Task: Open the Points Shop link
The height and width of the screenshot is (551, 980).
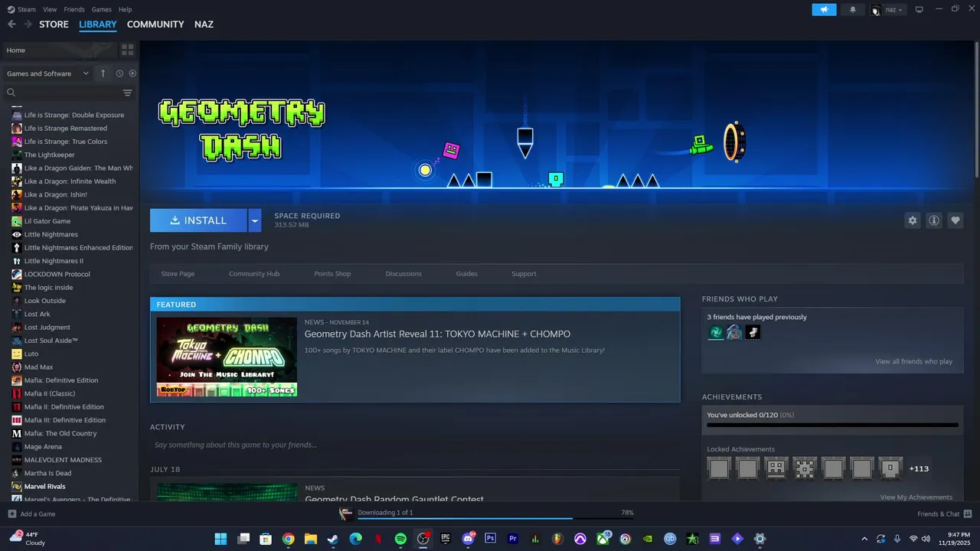Action: coord(332,274)
